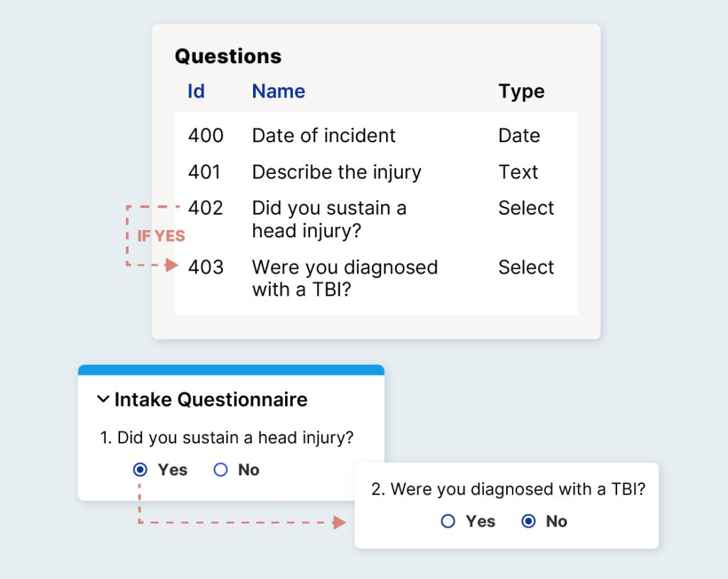Choose No for TBI diagnosis question

[528, 521]
